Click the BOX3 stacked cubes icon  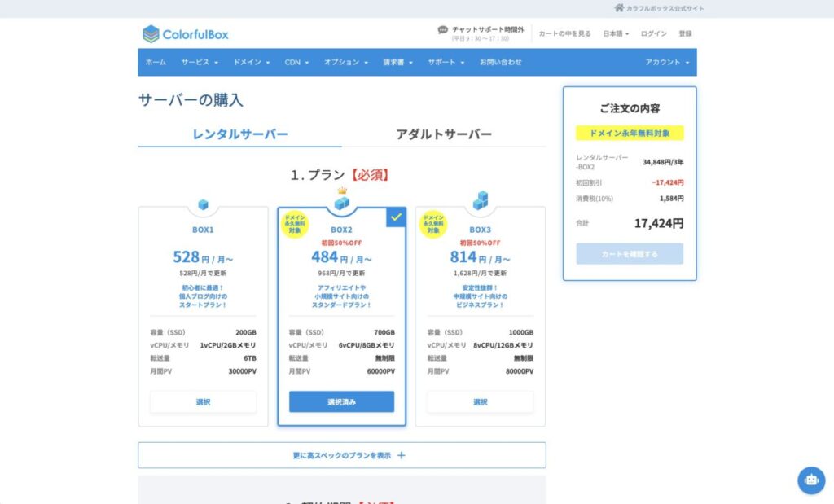481,201
